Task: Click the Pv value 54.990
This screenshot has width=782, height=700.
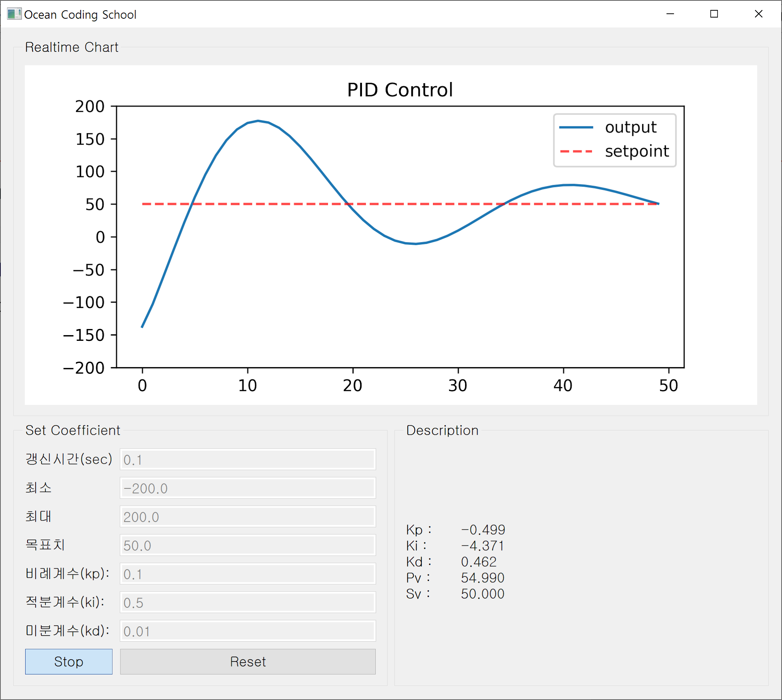Action: coord(483,578)
